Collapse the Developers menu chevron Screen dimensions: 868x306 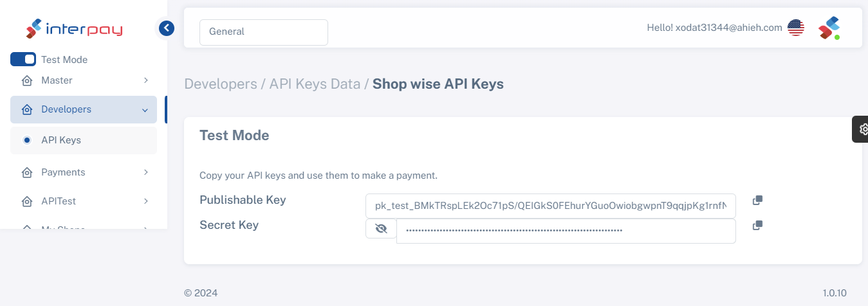pos(145,110)
